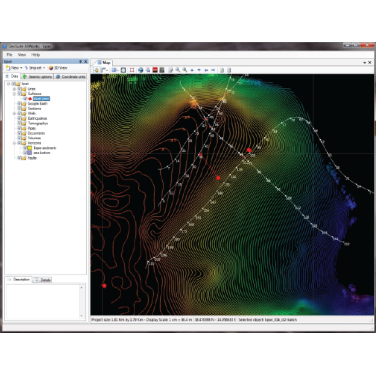Click the yellow horizon color swatch

point(30,148)
